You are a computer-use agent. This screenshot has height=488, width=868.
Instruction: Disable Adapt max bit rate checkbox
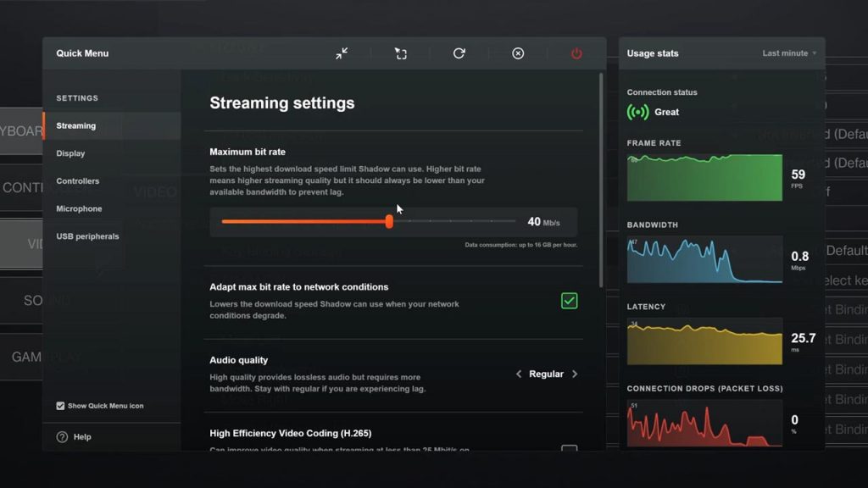click(x=569, y=301)
